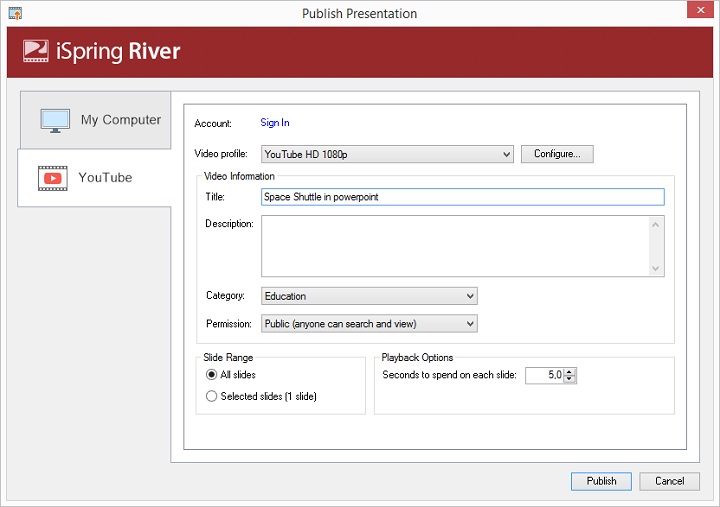Increase seconds per slide with up arrow
Screen dimensions: 720x507
pyautogui.click(x=569, y=372)
